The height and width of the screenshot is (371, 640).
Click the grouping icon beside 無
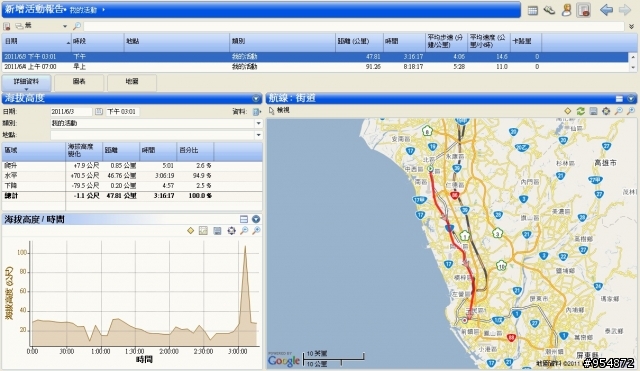click(19, 26)
